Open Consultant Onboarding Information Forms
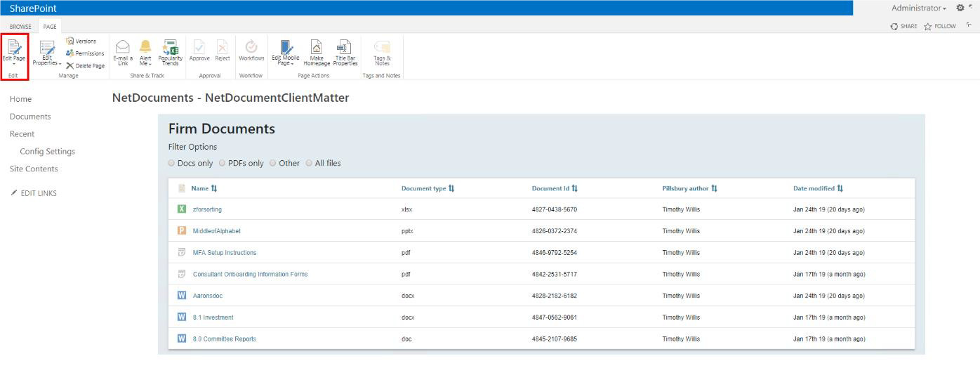 point(250,275)
